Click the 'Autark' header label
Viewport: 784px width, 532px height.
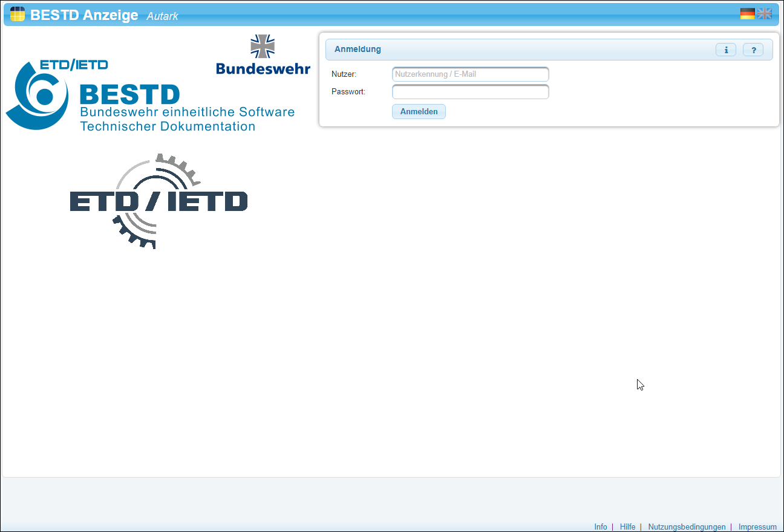pos(162,16)
